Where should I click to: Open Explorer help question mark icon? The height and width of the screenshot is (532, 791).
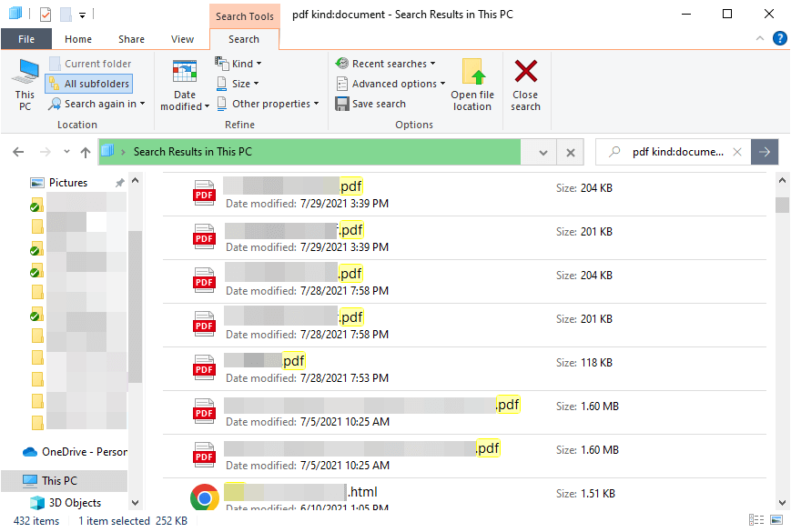[x=779, y=38]
